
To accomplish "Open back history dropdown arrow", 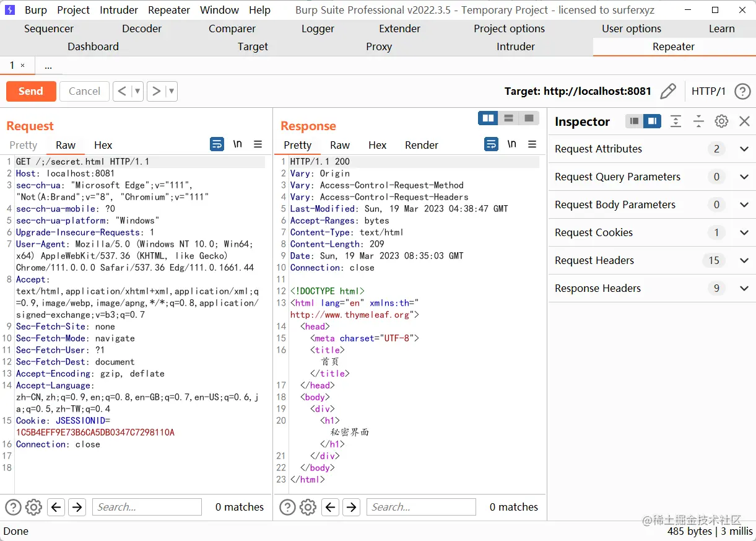I will click(137, 92).
